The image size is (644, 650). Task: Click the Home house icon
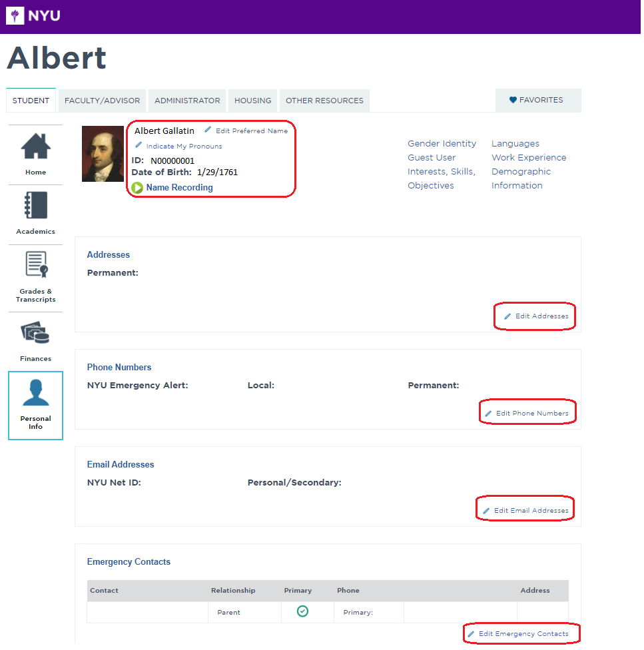[35, 147]
